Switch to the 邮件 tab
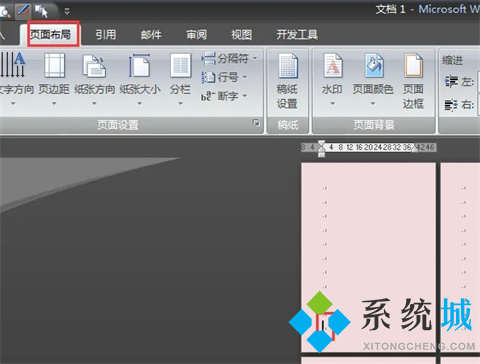The height and width of the screenshot is (364, 480). [x=151, y=34]
